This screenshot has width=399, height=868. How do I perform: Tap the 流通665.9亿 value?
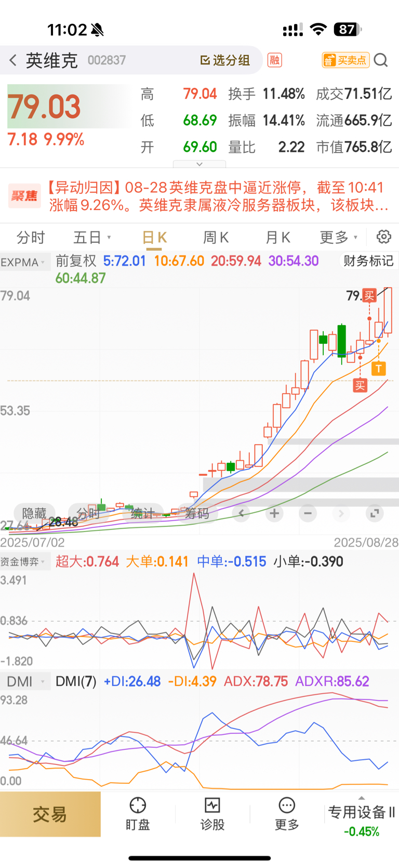point(354,121)
